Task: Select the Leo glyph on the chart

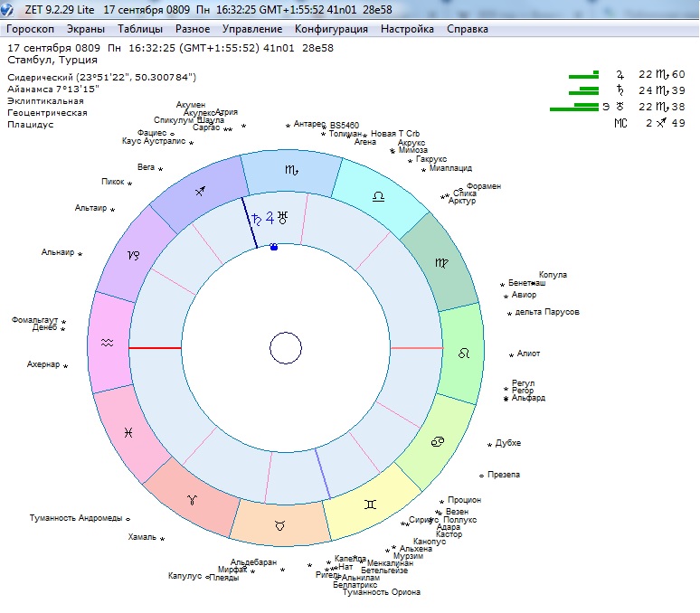Action: pyautogui.click(x=463, y=352)
